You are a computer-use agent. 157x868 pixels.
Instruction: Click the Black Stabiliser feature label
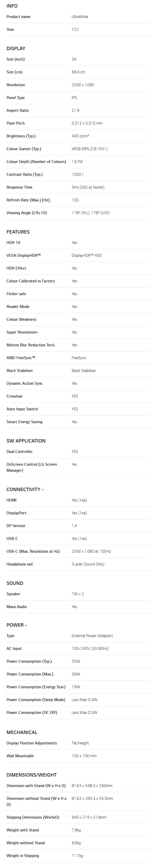pos(20,371)
